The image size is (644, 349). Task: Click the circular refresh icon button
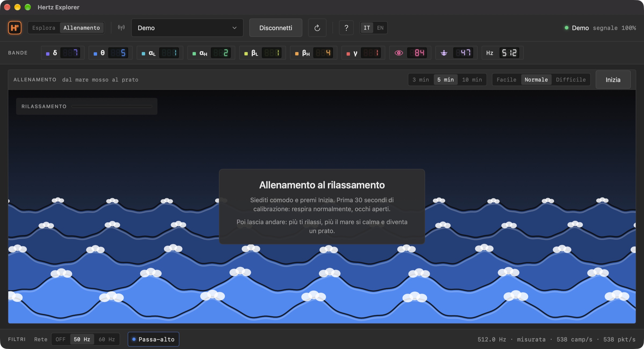click(x=317, y=28)
